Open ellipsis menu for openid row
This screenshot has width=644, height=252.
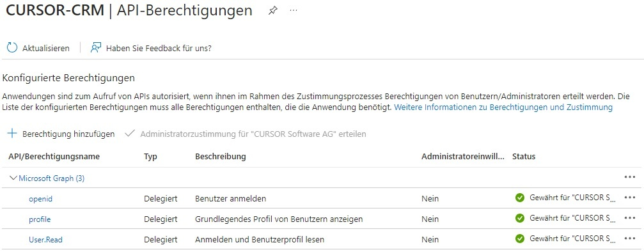[x=630, y=198]
